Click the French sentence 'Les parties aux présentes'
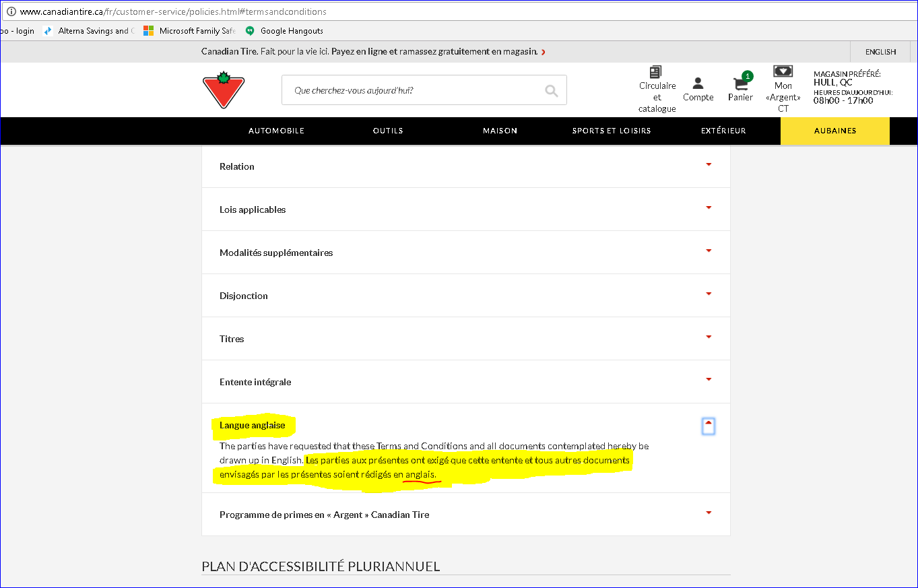 point(425,467)
